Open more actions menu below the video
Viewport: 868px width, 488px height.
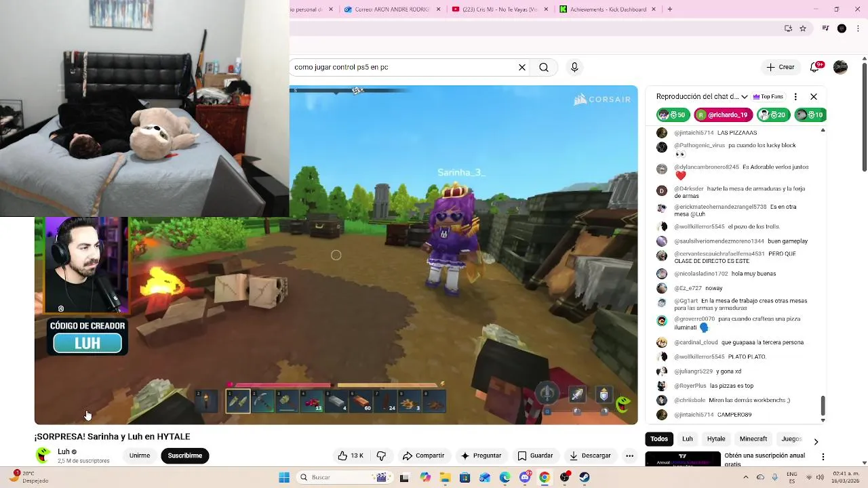(629, 455)
